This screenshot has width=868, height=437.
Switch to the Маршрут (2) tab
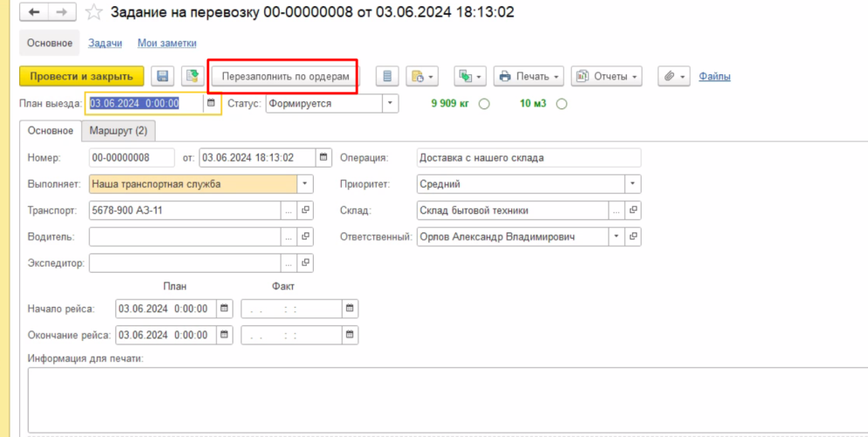click(118, 131)
